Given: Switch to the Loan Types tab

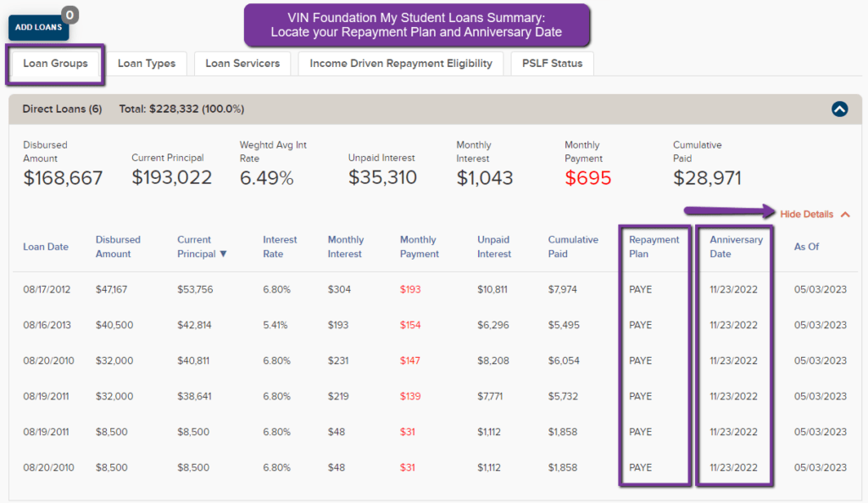Looking at the screenshot, I should point(147,63).
